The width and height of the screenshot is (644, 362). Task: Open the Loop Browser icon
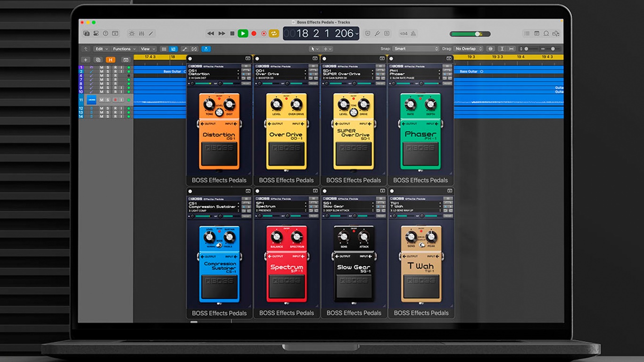[x=546, y=33]
